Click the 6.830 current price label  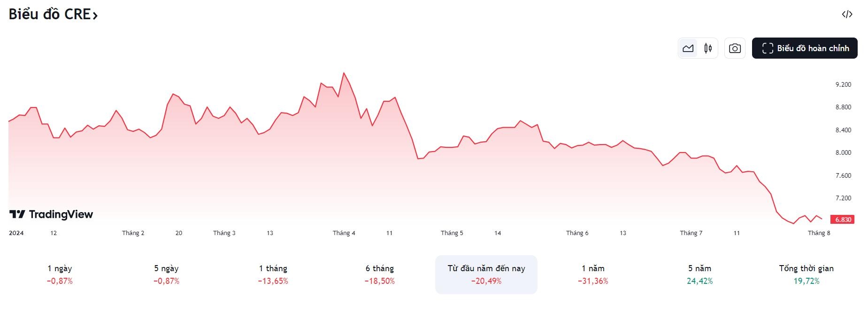843,220
